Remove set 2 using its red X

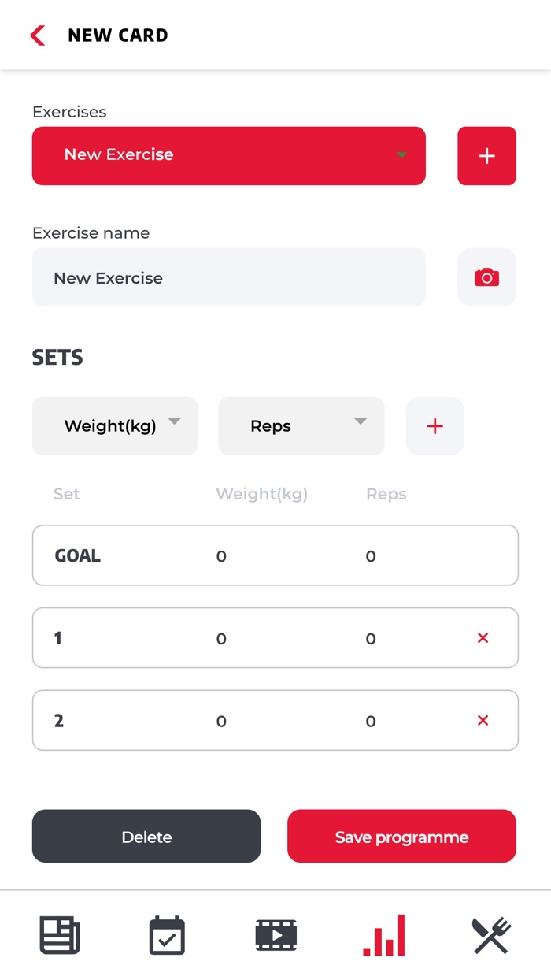[x=482, y=720]
